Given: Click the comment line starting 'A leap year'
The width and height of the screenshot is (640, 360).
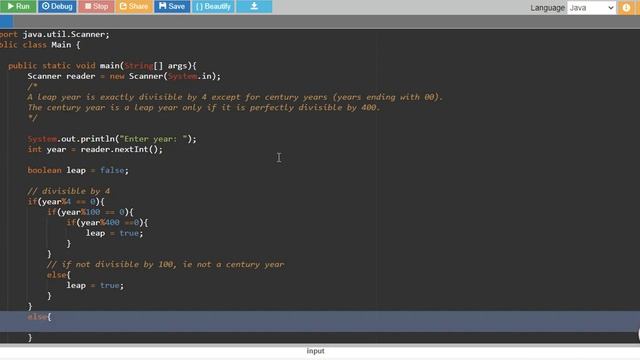Looking at the screenshot, I should pos(235,97).
